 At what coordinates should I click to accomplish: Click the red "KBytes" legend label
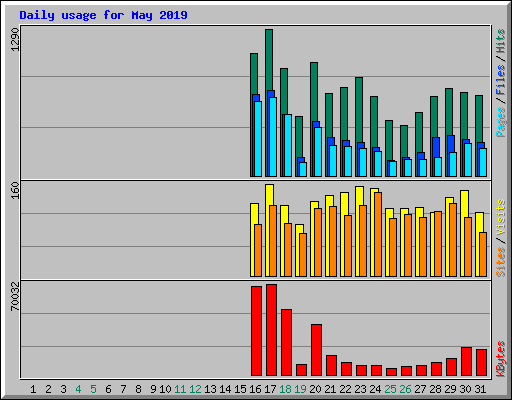[x=501, y=359]
